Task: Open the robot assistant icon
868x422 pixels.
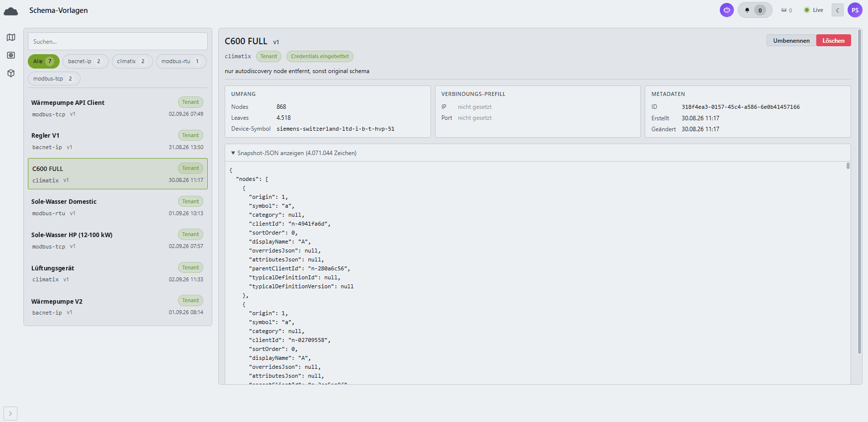Action: (727, 10)
